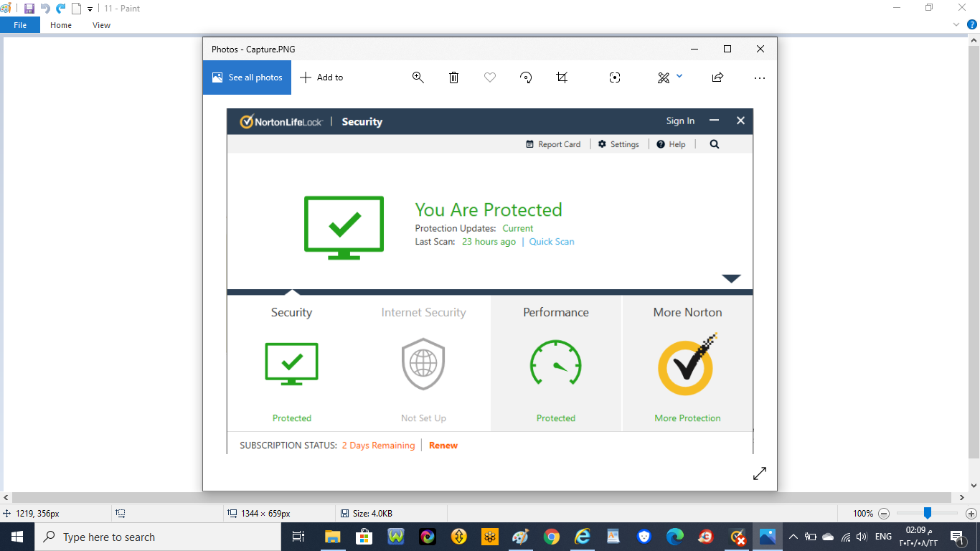Screen dimensions: 980x551
Task: Click the Performance speedometer icon
Action: coord(556,364)
